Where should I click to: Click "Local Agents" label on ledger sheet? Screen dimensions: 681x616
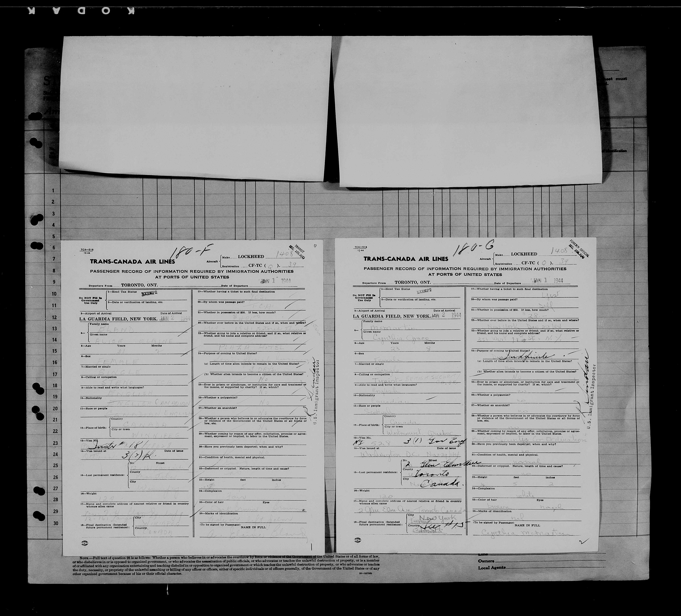point(491,567)
